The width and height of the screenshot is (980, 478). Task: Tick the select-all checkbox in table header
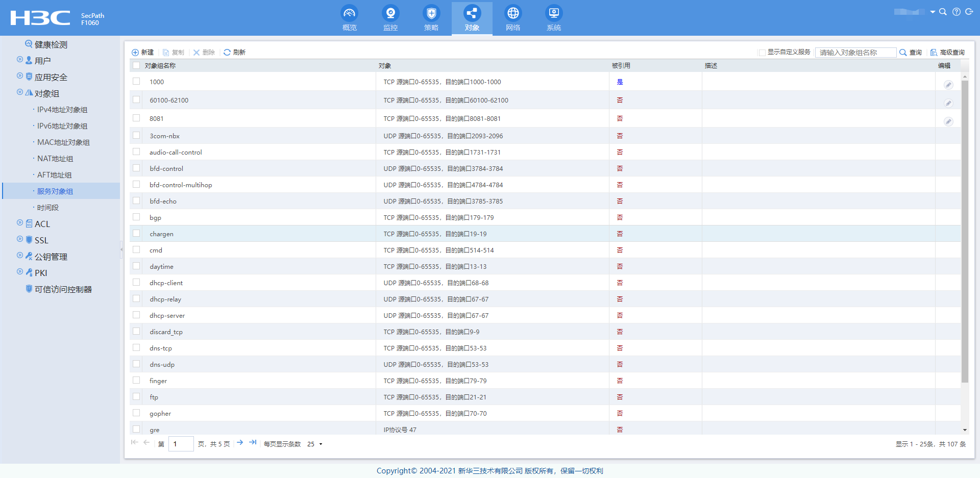[136, 66]
